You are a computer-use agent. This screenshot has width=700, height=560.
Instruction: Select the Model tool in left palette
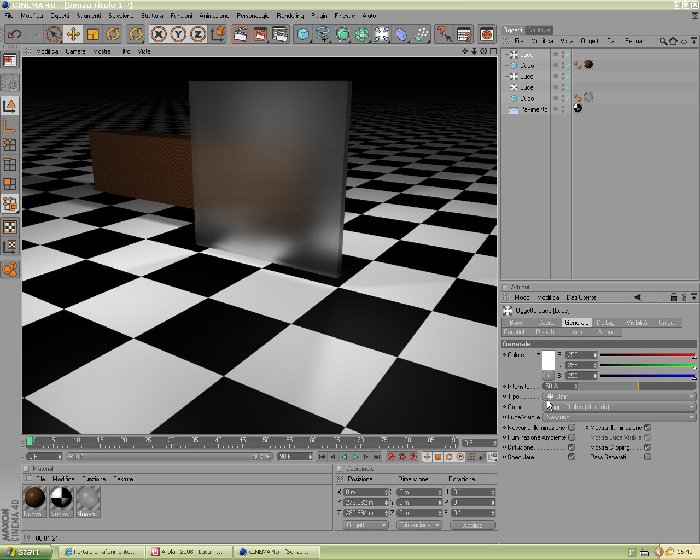pos(10,106)
